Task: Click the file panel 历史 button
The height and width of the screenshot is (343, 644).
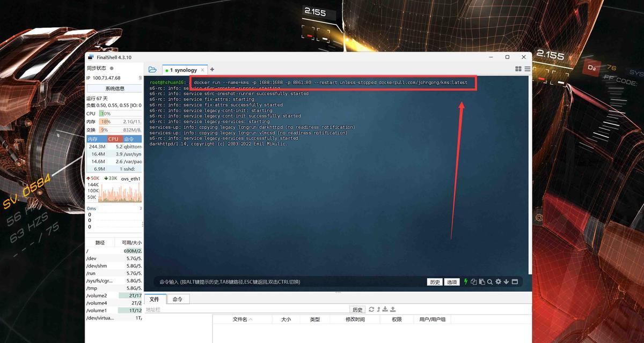Action: pyautogui.click(x=357, y=309)
